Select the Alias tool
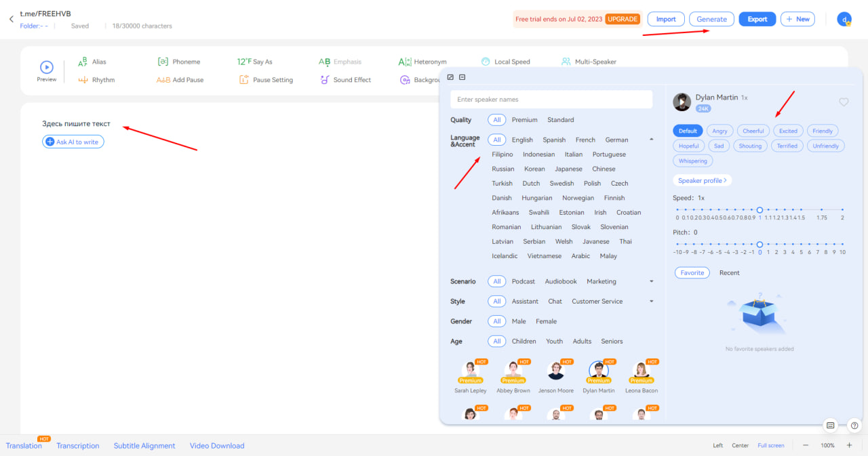Screen dimensions: 868x456 coord(92,62)
